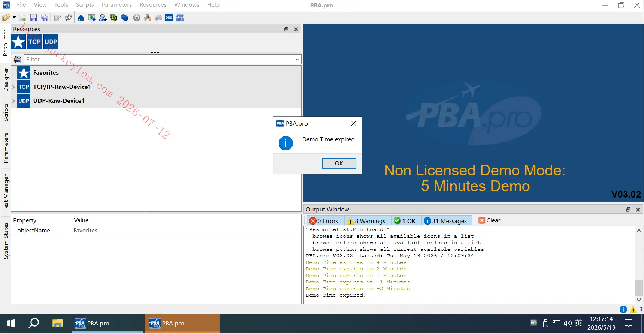Toggle the 31 Messages filter
This screenshot has width=644, height=334.
(x=445, y=221)
